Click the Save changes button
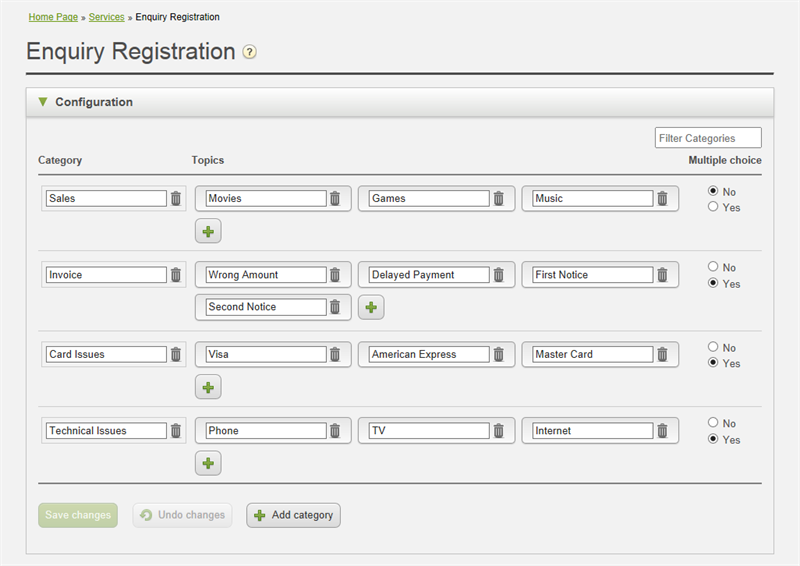Screen dimensions: 800x566 click(78, 515)
